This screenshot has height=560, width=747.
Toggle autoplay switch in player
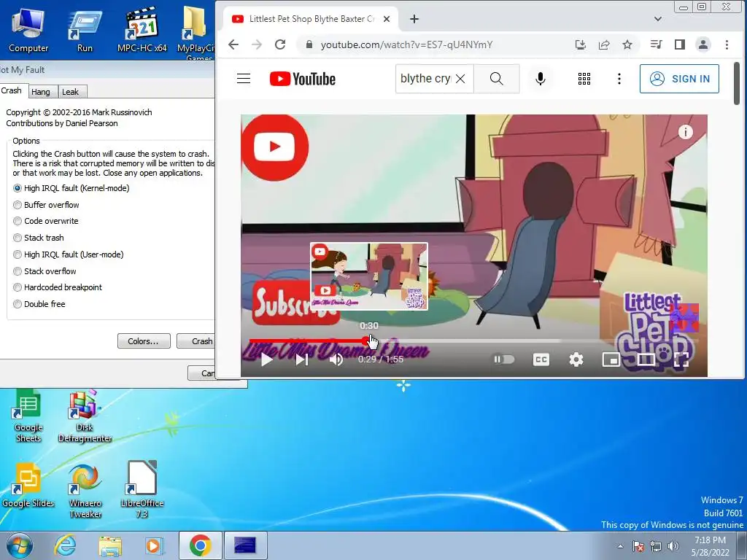tap(503, 359)
